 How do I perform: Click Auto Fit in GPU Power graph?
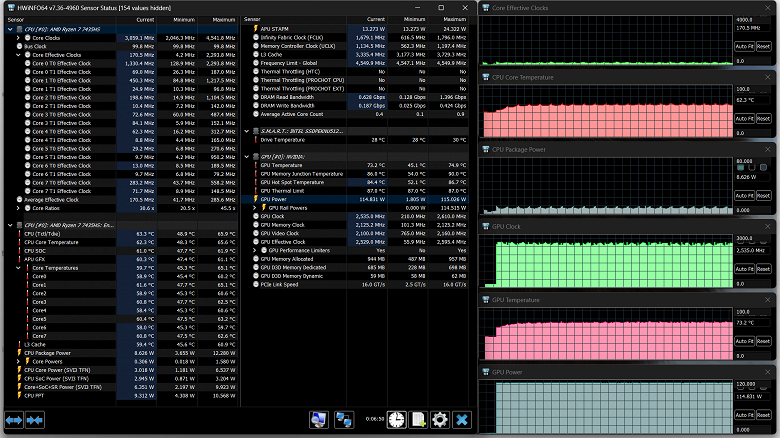pyautogui.click(x=744, y=415)
